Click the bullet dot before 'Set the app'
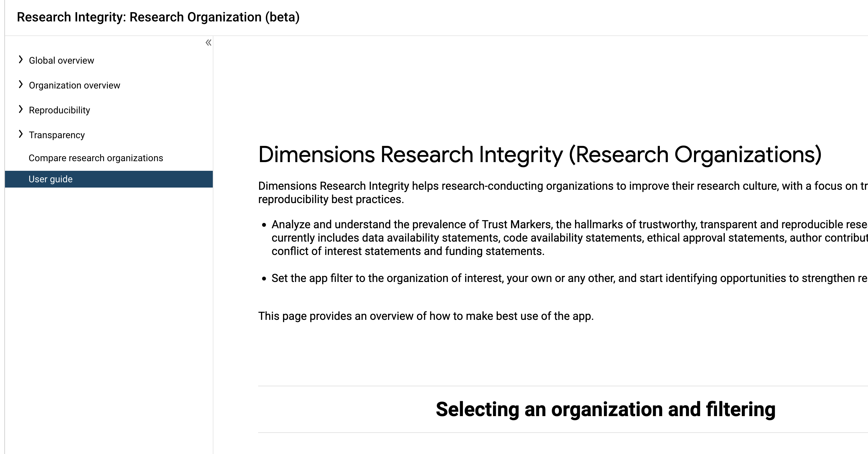This screenshot has height=454, width=868. (x=264, y=279)
